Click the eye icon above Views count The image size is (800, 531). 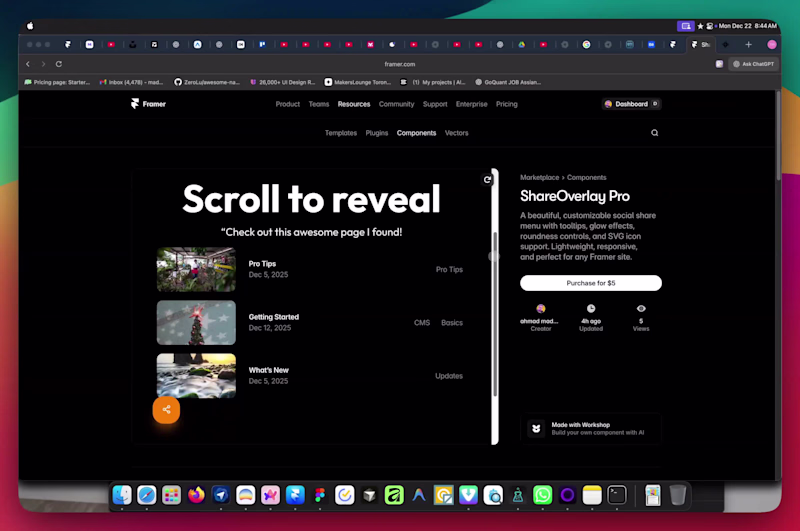click(641, 309)
